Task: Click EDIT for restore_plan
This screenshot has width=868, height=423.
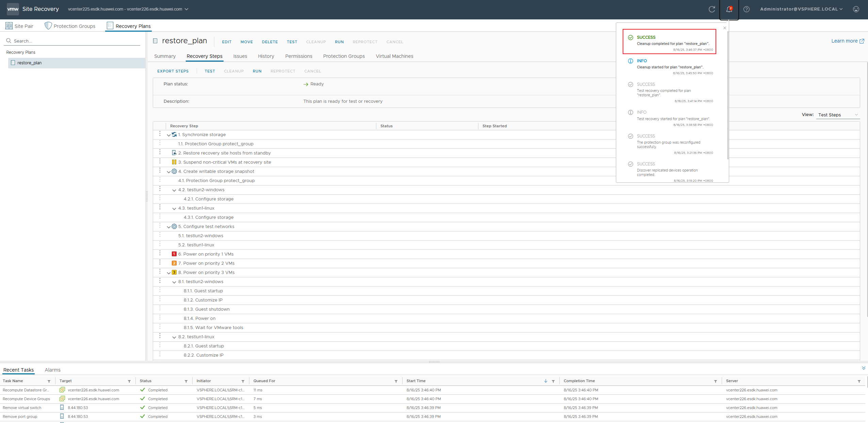Action: 227,42
